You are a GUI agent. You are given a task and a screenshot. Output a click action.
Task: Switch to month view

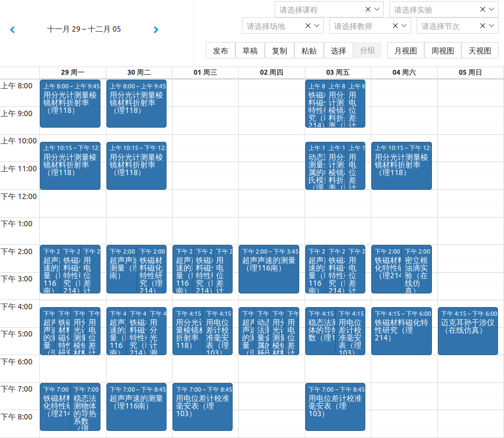click(x=406, y=51)
